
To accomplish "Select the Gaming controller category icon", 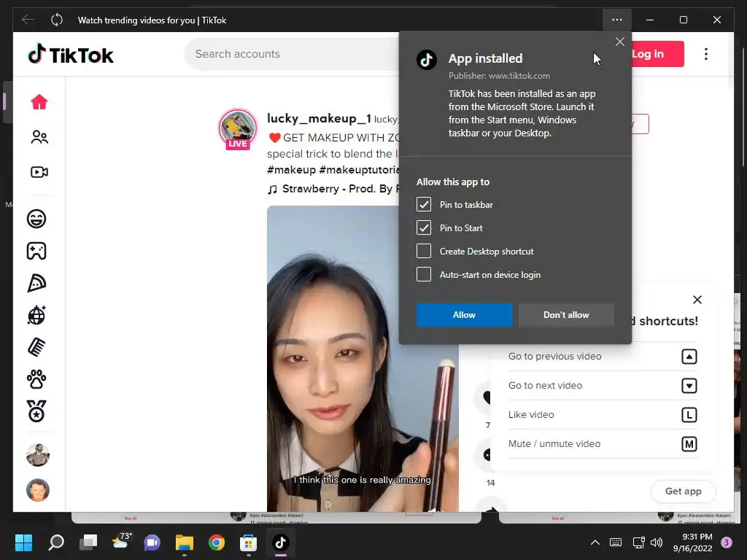I will 36,251.
